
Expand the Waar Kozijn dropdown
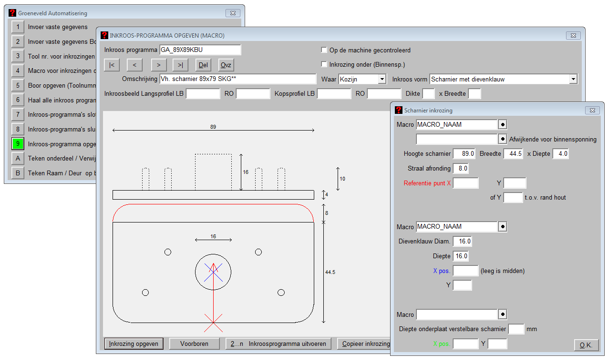tap(381, 79)
